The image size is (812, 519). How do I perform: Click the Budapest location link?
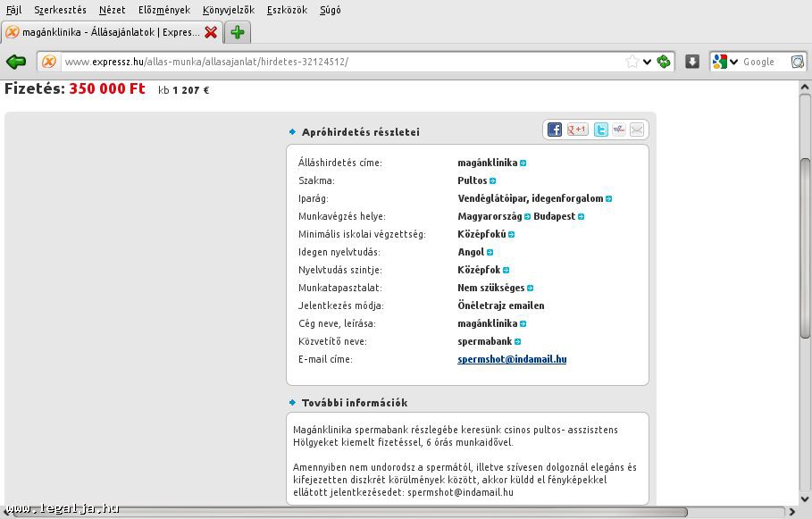[554, 216]
